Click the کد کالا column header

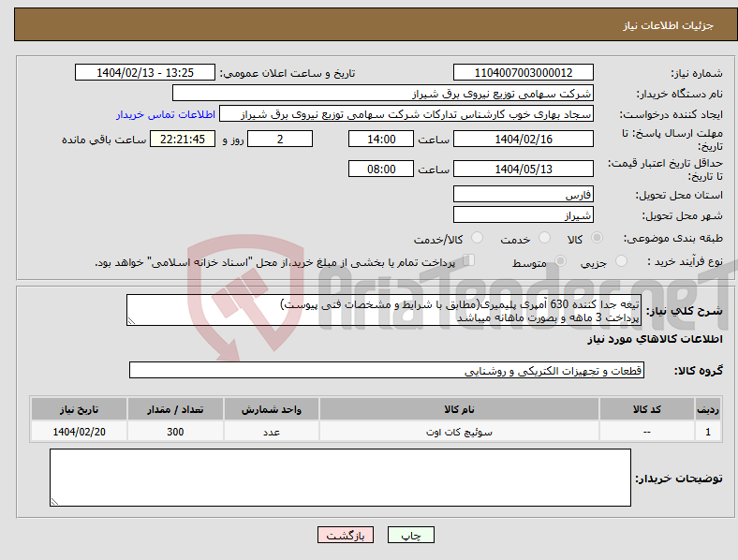(647, 409)
